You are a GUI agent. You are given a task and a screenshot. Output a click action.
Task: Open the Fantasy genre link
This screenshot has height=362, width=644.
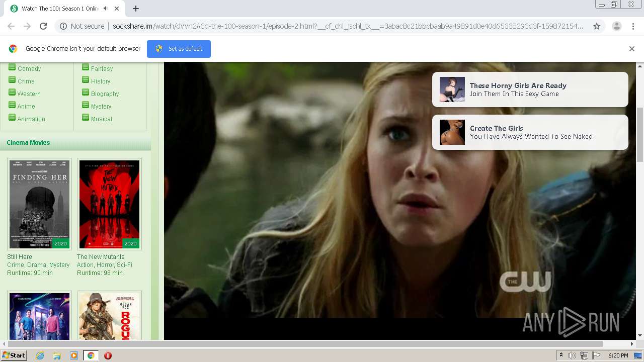(x=102, y=69)
